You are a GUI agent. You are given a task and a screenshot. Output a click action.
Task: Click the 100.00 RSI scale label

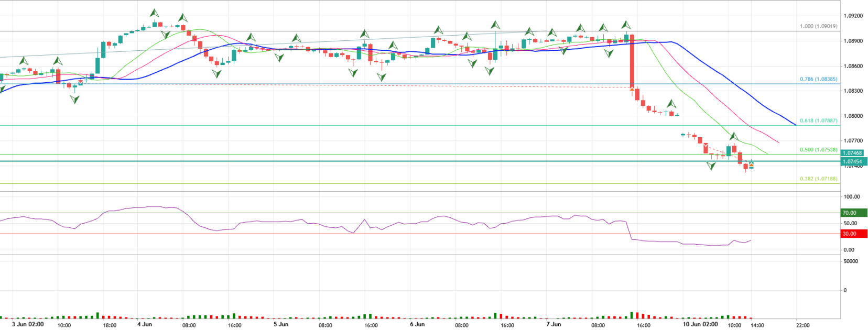point(851,197)
